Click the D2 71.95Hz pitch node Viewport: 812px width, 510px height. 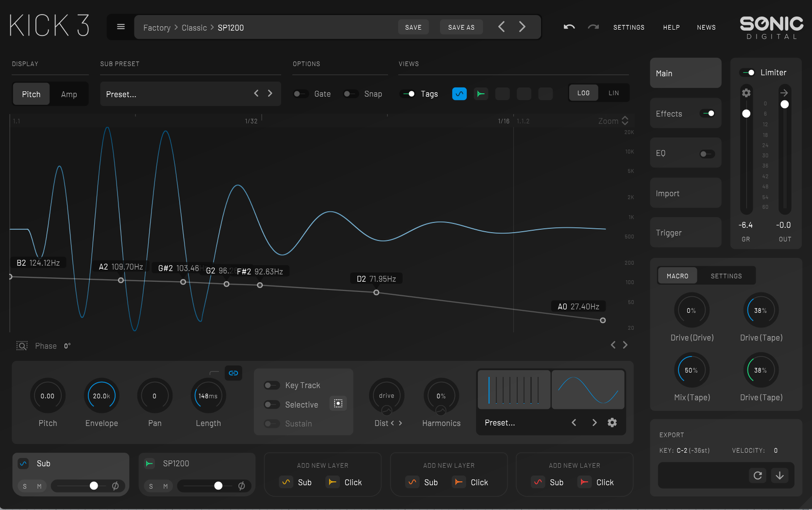pos(376,292)
